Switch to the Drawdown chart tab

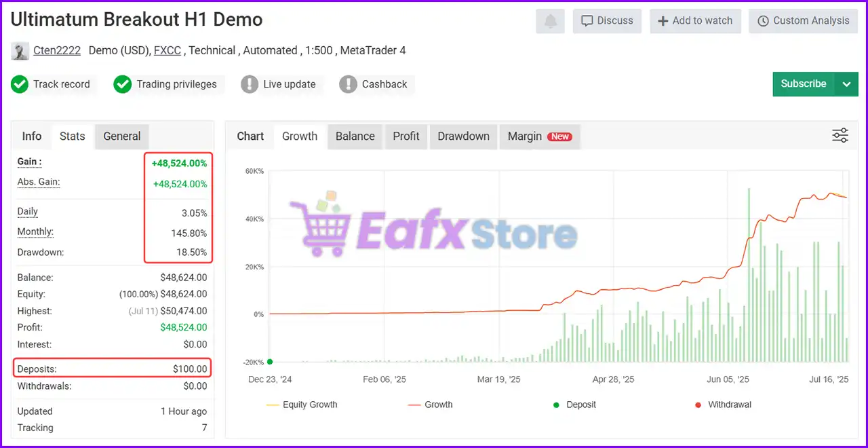(464, 136)
